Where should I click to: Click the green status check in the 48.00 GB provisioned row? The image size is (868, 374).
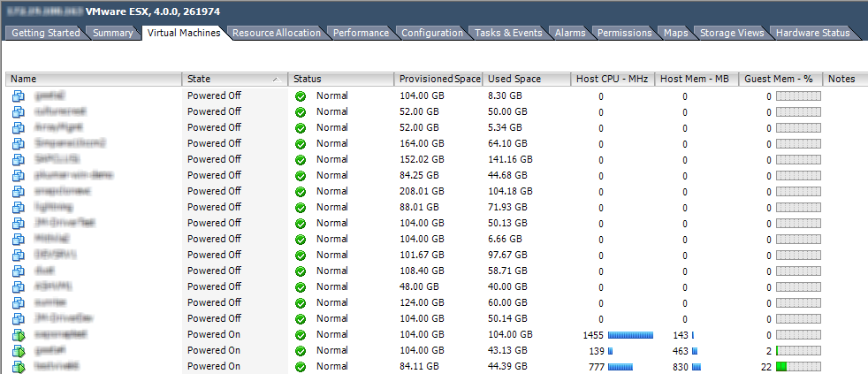coord(301,287)
